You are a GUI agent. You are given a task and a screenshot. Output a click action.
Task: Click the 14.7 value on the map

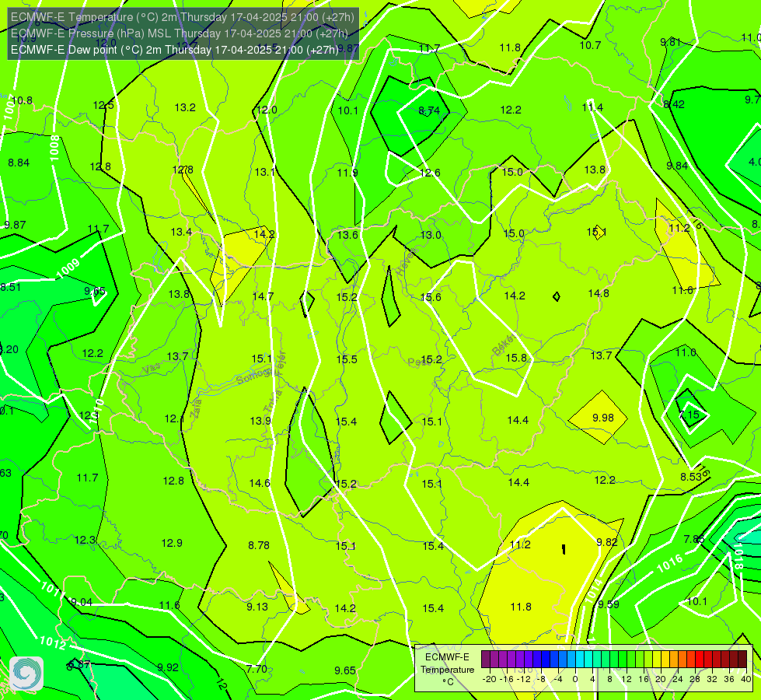(263, 296)
